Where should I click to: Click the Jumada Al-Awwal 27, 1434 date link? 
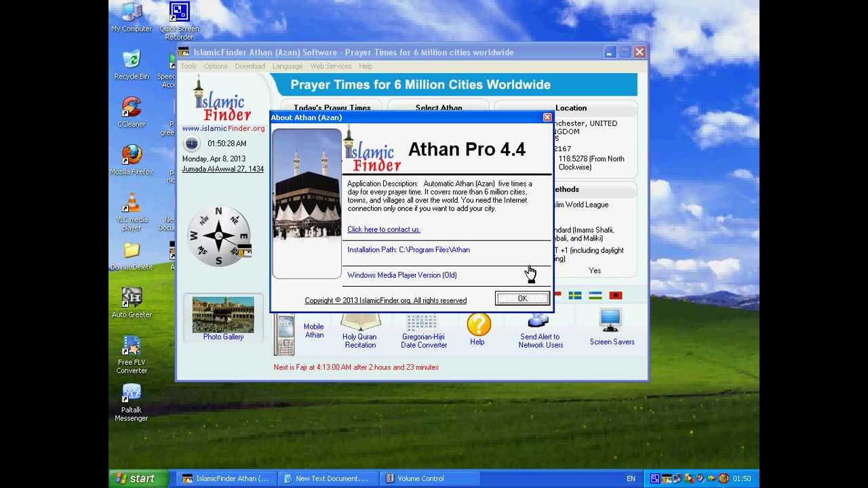222,169
